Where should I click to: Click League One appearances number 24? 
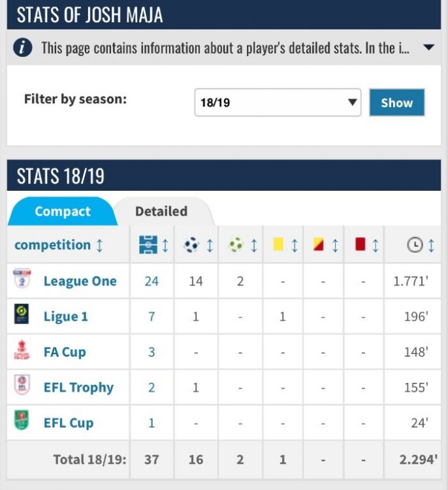coord(152,281)
